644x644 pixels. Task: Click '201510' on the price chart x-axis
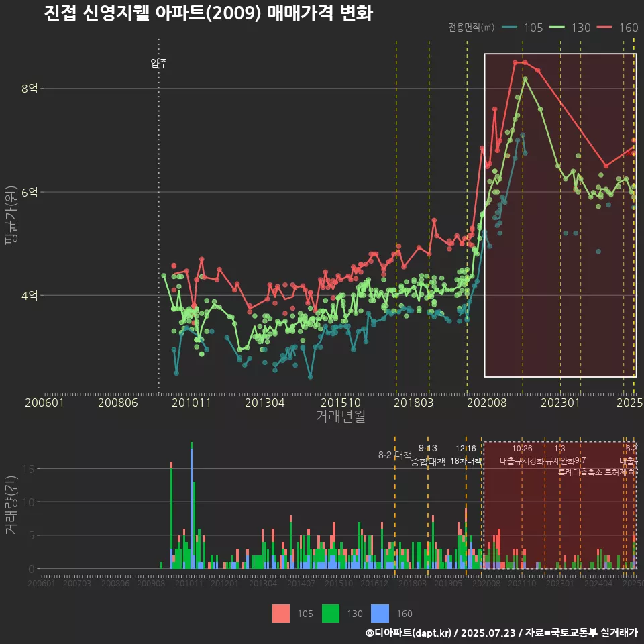pos(341,402)
